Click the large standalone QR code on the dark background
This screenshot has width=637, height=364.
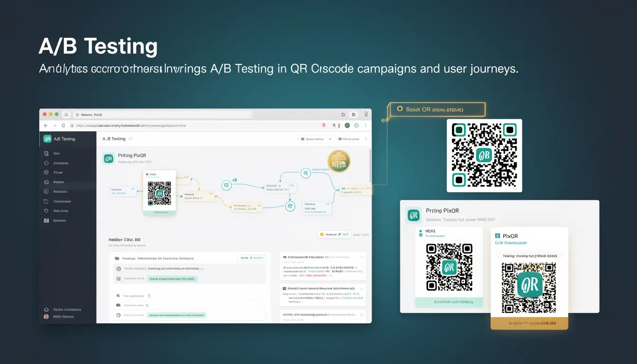484,155
